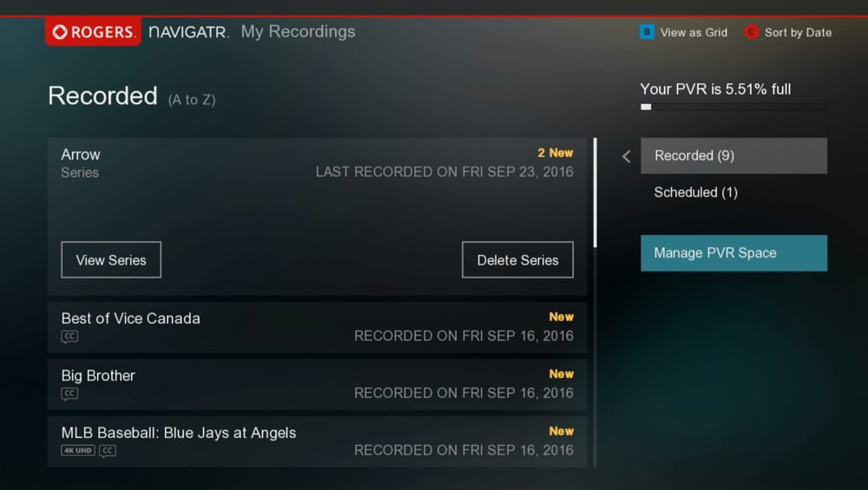The height and width of the screenshot is (490, 868).
Task: Click the (A to Z) sort label
Action: point(192,100)
